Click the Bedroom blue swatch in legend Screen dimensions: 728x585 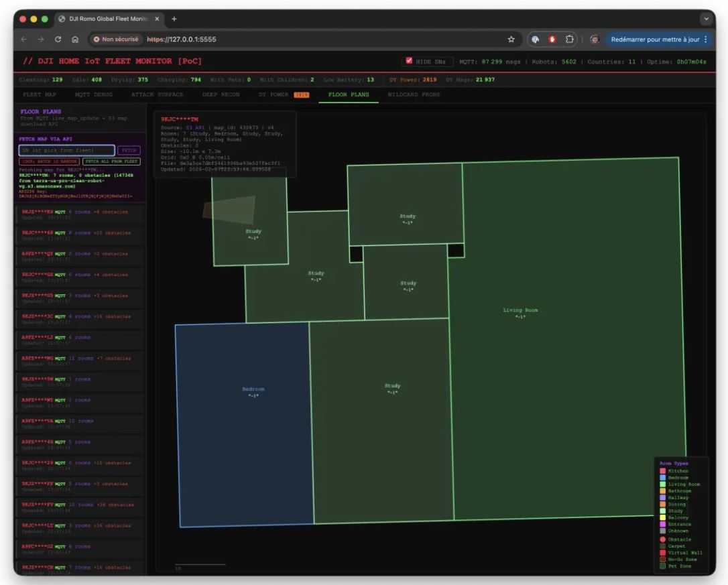pyautogui.click(x=663, y=478)
